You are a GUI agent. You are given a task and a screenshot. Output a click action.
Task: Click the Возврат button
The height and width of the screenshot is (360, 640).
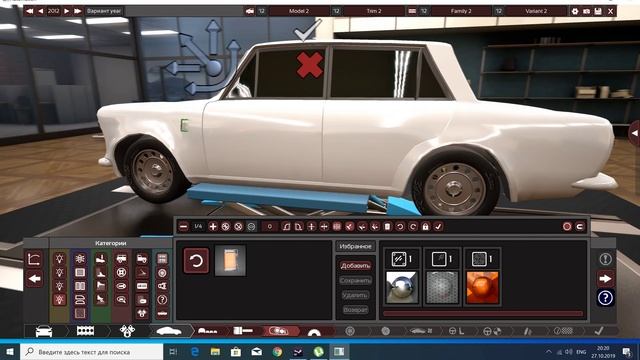click(356, 310)
